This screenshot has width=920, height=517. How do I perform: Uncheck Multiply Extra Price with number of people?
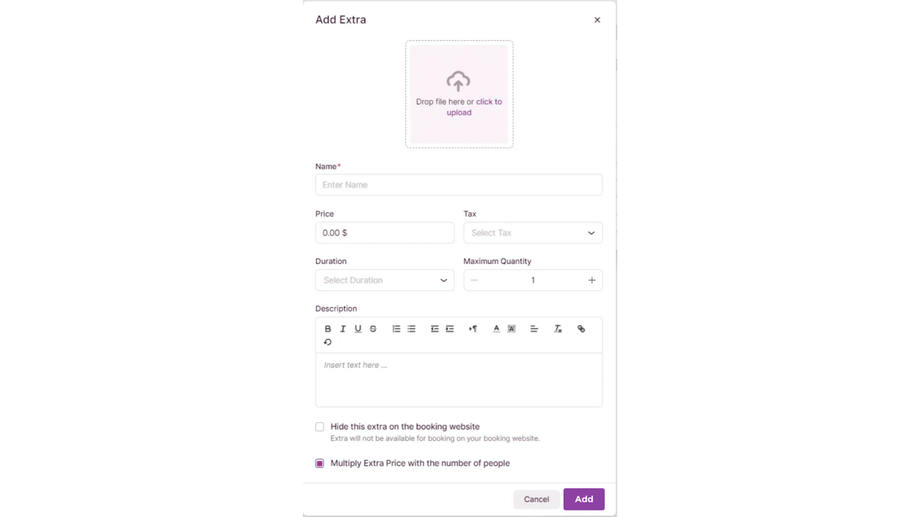(x=320, y=464)
